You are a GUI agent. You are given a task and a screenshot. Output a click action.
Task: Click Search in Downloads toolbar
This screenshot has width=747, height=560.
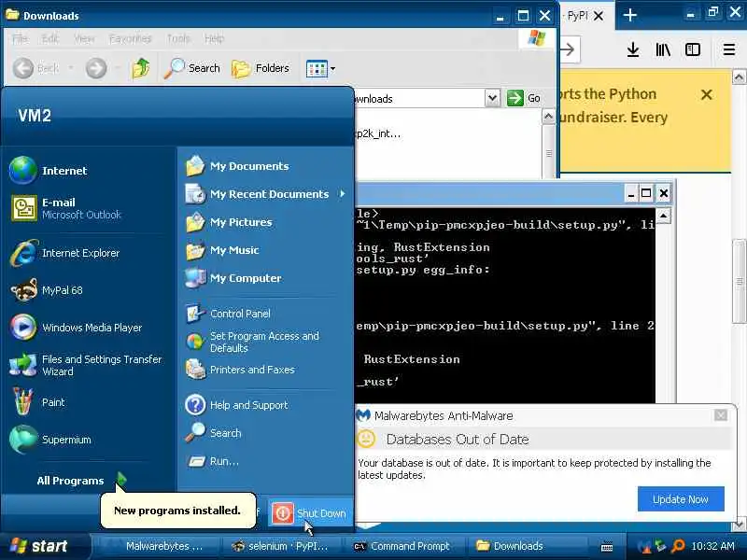tap(192, 68)
